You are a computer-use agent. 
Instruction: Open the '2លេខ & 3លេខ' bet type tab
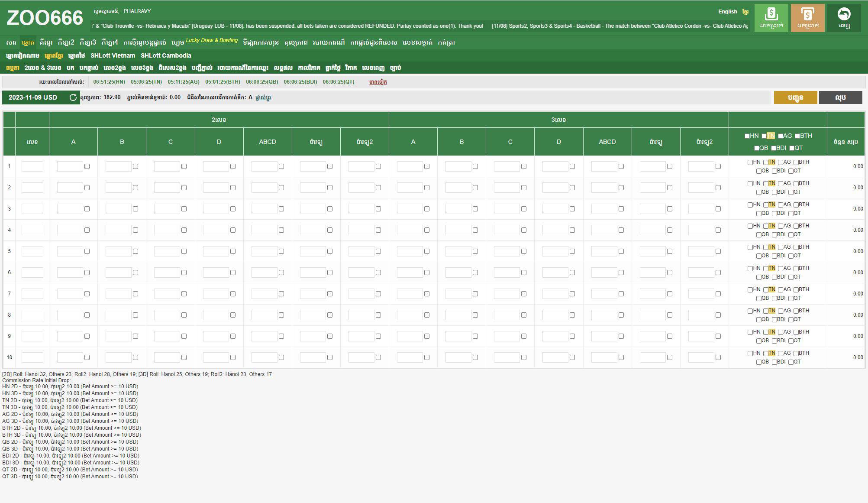click(x=43, y=68)
